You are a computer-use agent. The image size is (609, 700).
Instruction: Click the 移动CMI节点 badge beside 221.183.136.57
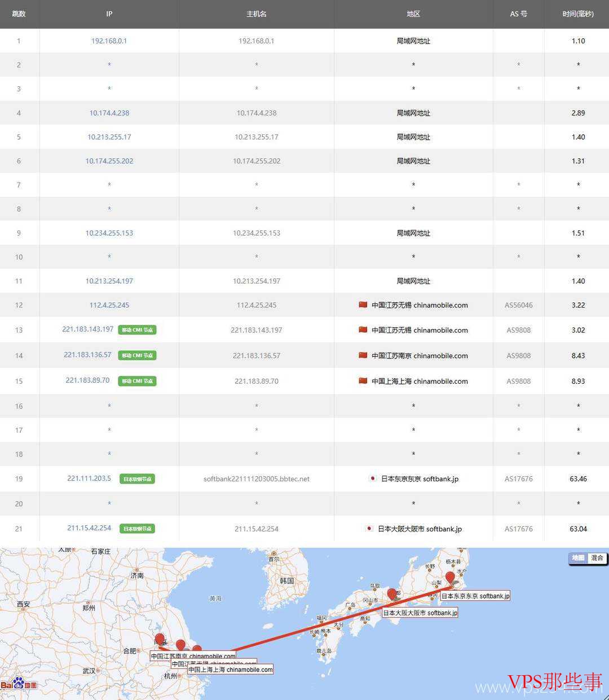137,355
